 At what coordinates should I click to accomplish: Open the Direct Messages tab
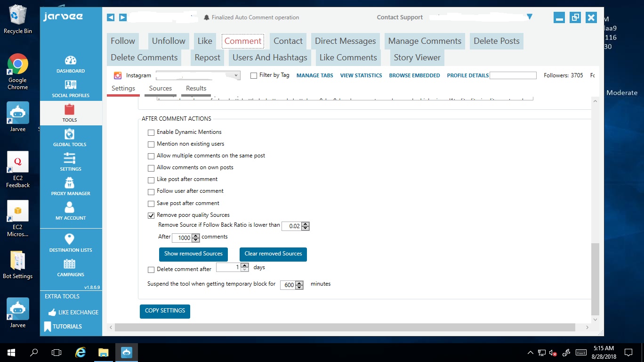tap(346, 41)
